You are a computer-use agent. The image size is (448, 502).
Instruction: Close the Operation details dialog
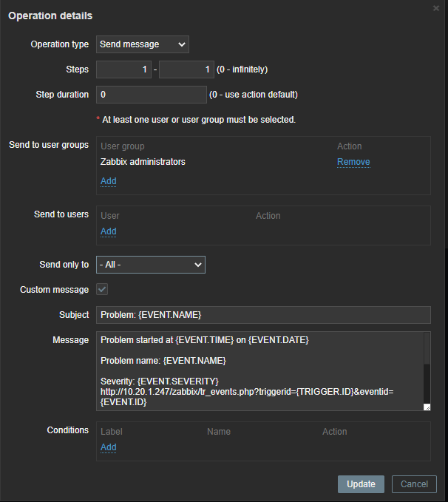click(x=436, y=7)
